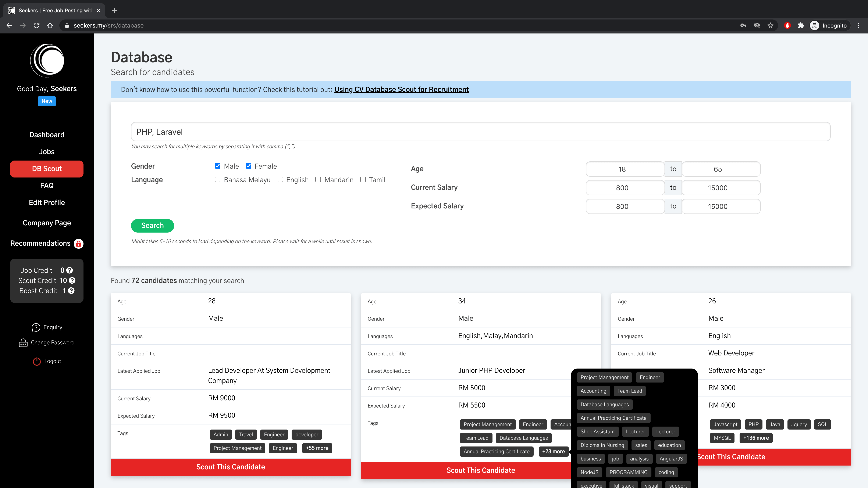
Task: Click the Logout power icon
Action: pyautogui.click(x=37, y=361)
